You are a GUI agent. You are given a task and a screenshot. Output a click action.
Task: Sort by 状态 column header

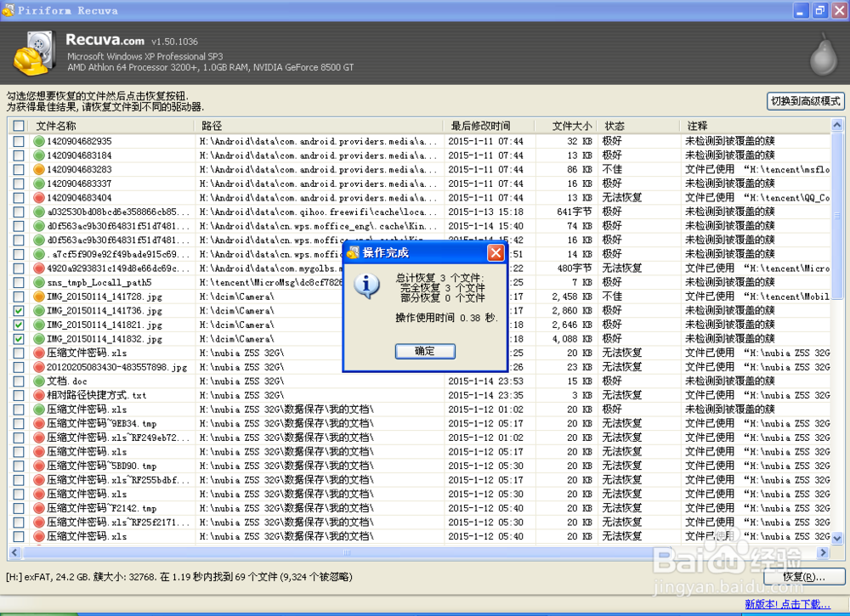638,126
